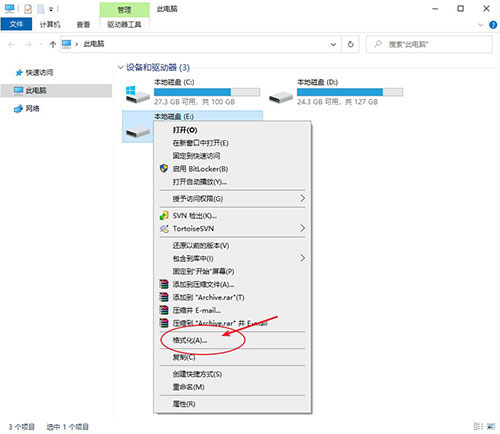Expand the ribbon chevron
The width and height of the screenshot is (500, 434).
(x=481, y=25)
